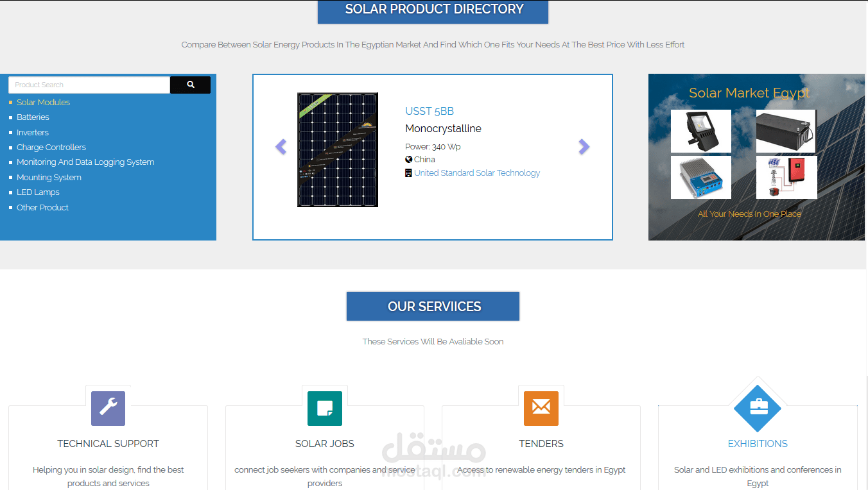Image resolution: width=868 pixels, height=490 pixels.
Task: Select Solar Modules category
Action: click(43, 102)
